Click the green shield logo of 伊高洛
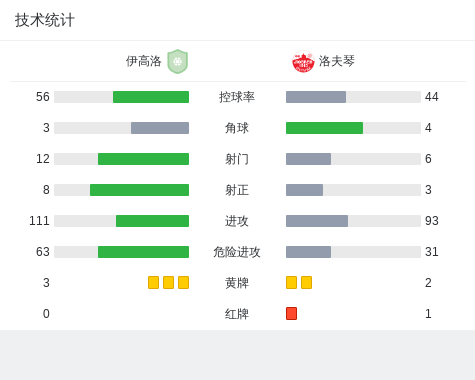Image resolution: width=475 pixels, height=380 pixels. [x=178, y=61]
